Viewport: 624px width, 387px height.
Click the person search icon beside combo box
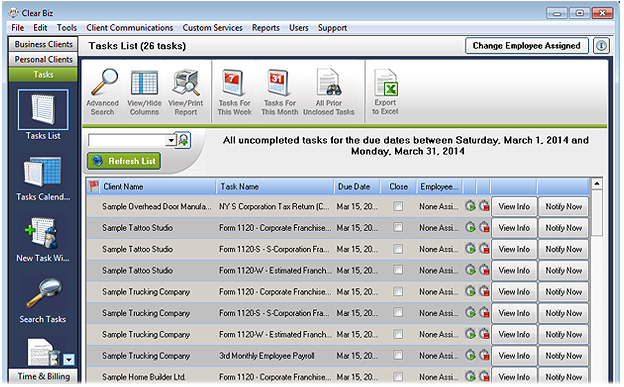tap(183, 140)
